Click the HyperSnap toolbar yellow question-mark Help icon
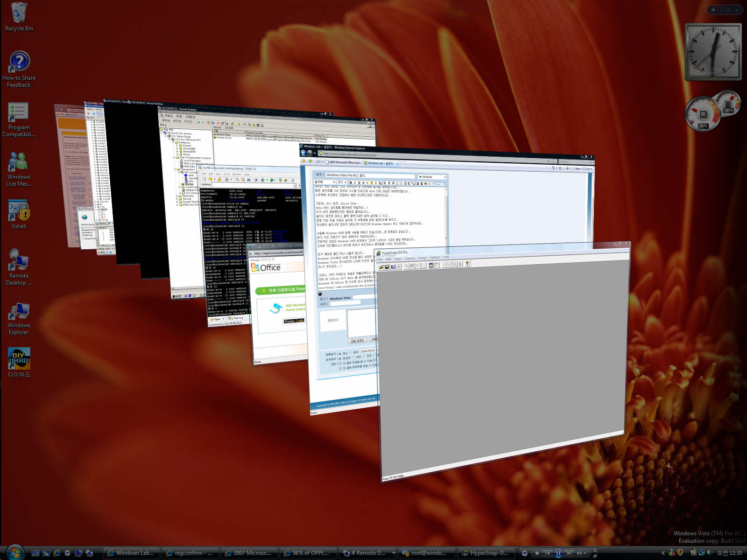This screenshot has height=560, width=747. [x=467, y=264]
